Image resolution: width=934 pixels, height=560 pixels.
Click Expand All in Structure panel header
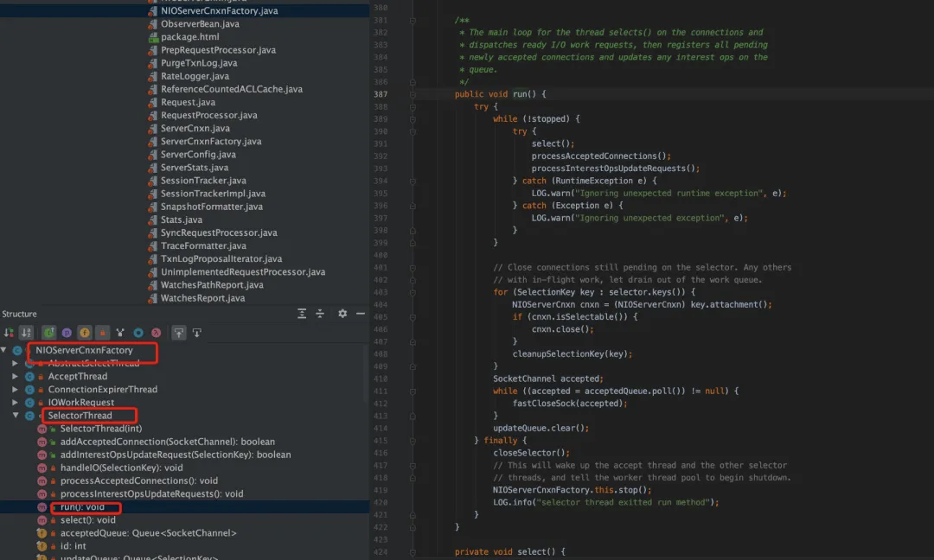pyautogui.click(x=302, y=314)
